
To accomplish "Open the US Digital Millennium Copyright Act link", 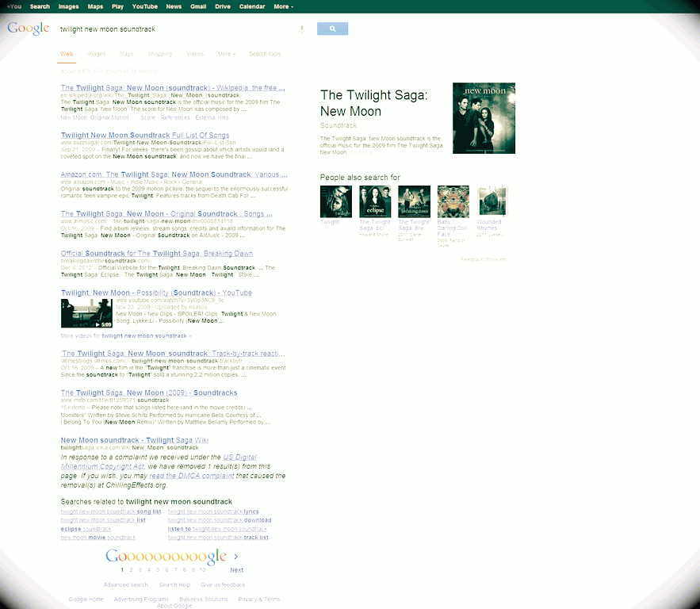I will point(159,462).
